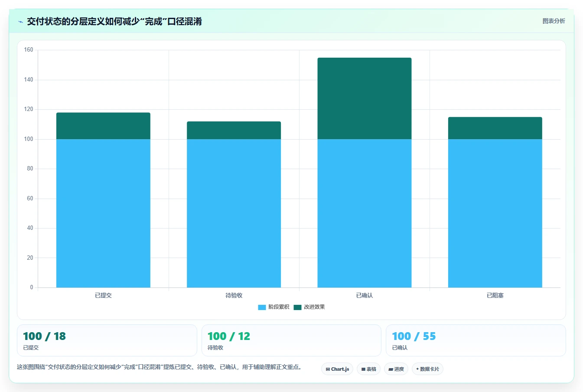Click the 阶段累积 legend label

coord(279,307)
